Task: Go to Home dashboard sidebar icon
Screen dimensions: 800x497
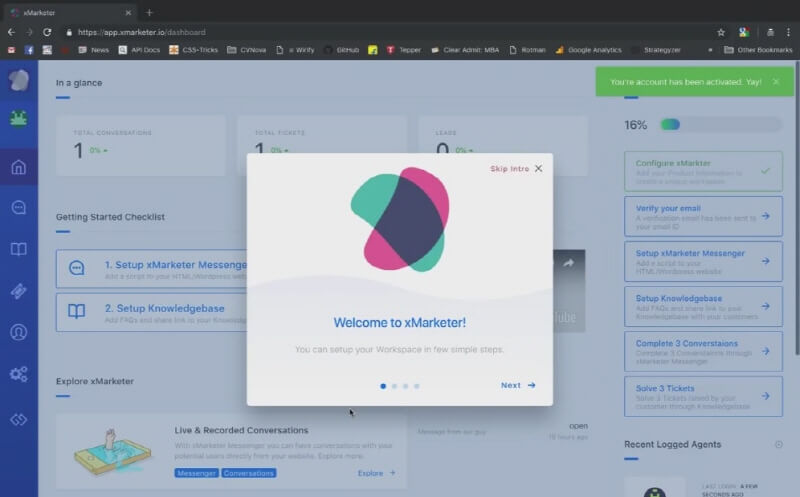Action: 19,167
